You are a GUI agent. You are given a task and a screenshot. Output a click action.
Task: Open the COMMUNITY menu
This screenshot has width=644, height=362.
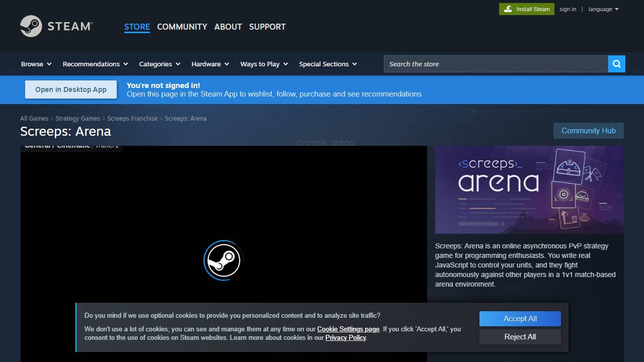click(182, 27)
